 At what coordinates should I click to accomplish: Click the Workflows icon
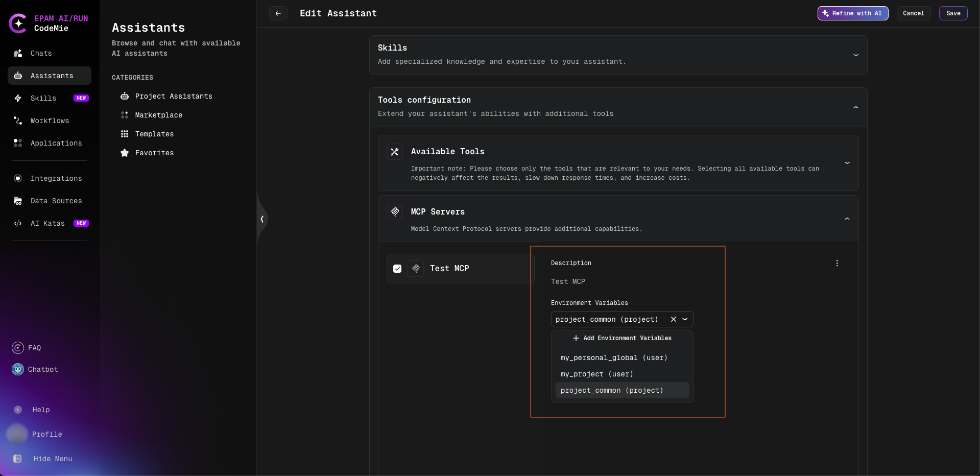(18, 121)
